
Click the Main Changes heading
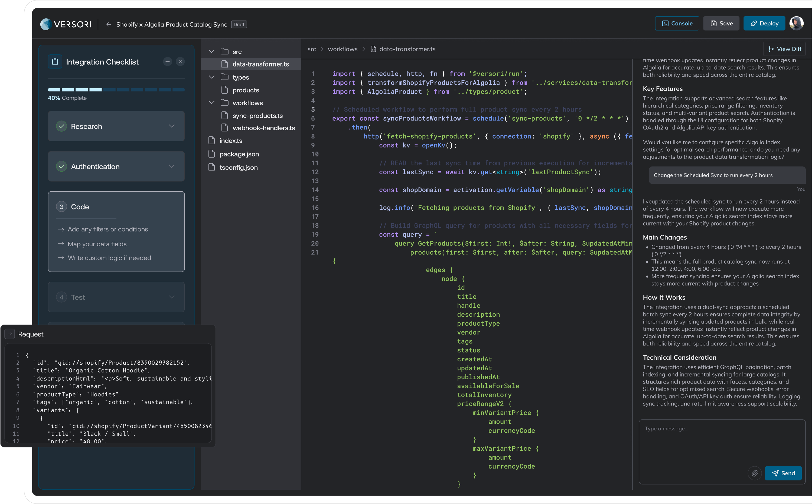664,237
